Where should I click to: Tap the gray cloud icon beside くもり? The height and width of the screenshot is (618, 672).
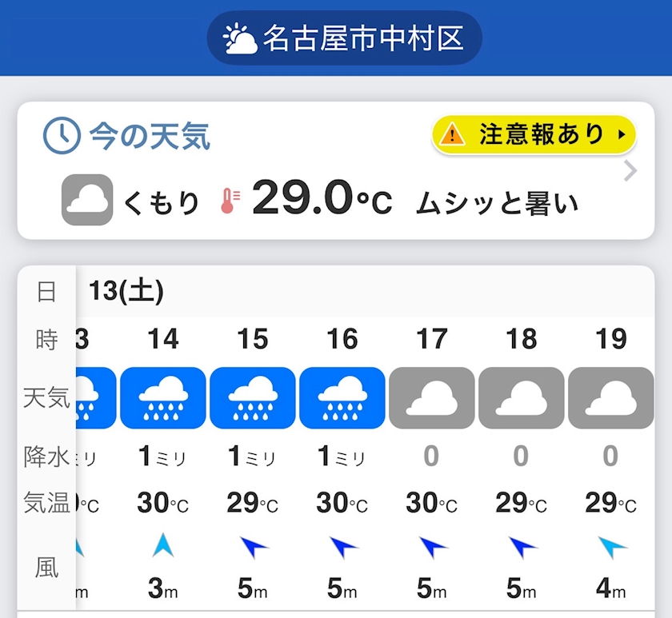[87, 200]
